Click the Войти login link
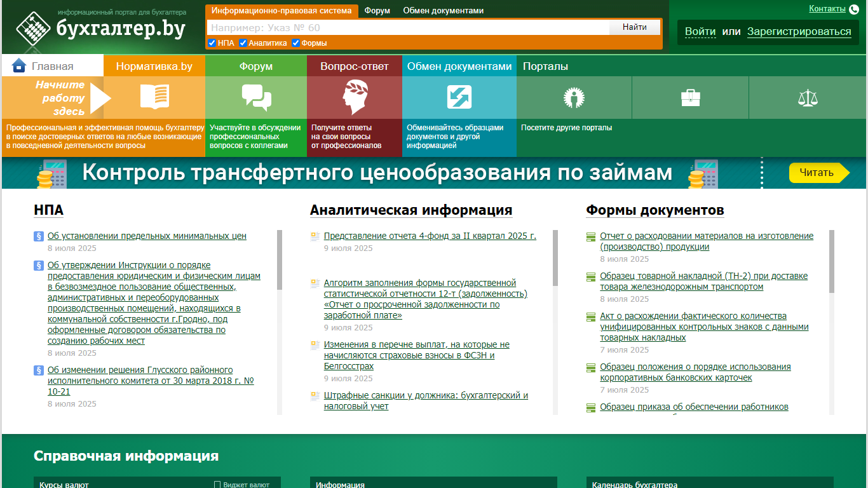The image size is (868, 488). point(700,32)
